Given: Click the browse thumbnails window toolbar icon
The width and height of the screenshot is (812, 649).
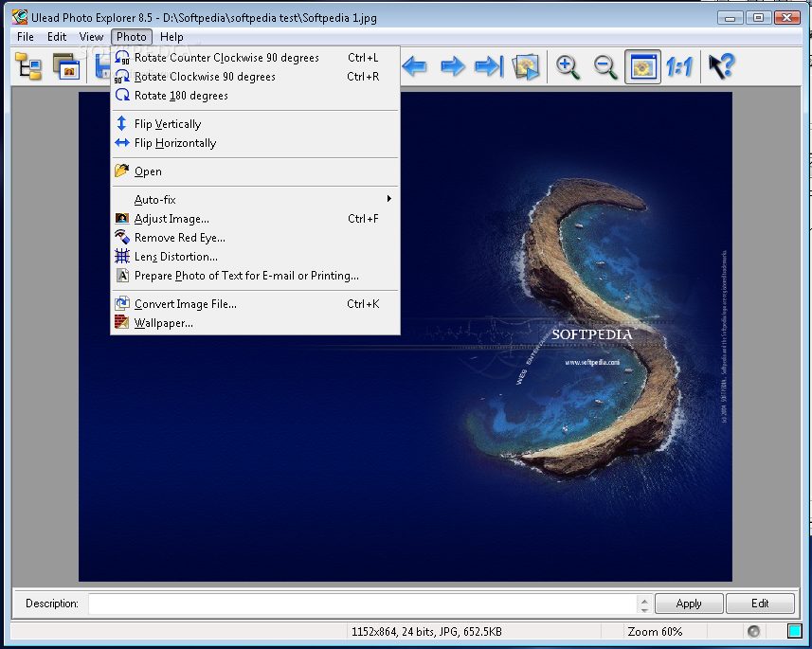Looking at the screenshot, I should (67, 67).
